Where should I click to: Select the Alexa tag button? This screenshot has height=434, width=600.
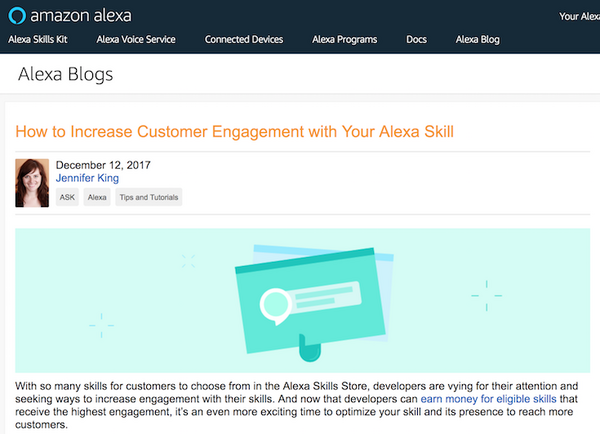click(97, 198)
